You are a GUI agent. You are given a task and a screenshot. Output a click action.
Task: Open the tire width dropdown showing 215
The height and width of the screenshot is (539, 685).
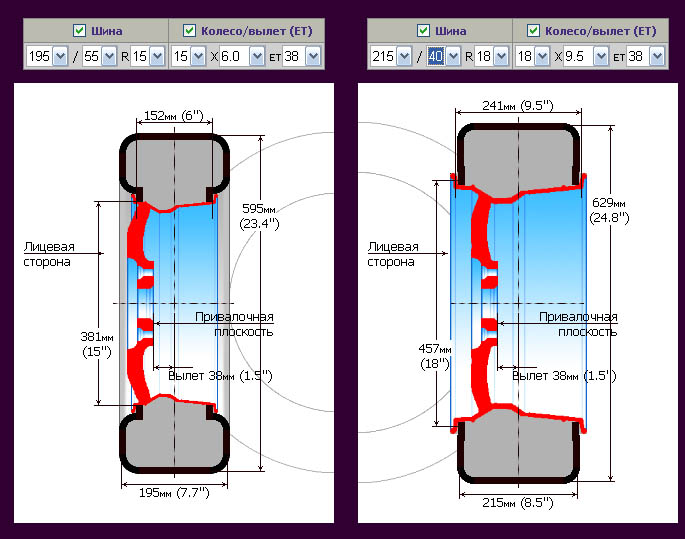pos(390,56)
